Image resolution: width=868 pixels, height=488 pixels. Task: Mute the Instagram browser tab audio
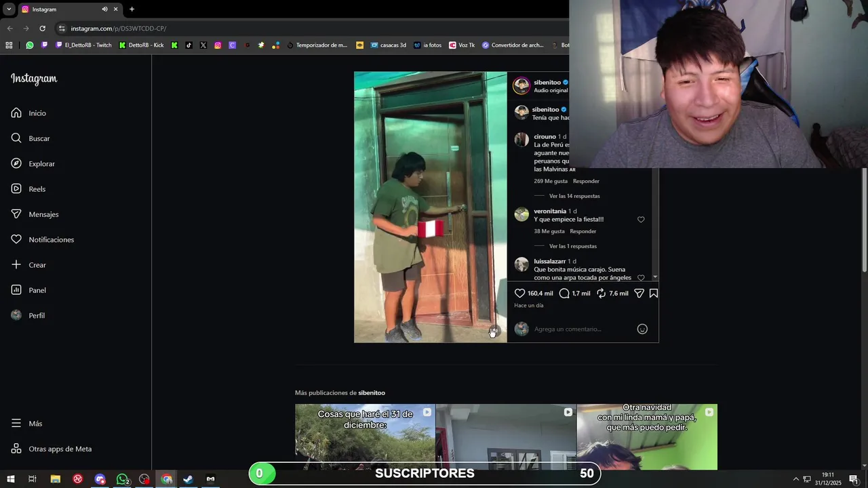coord(104,9)
